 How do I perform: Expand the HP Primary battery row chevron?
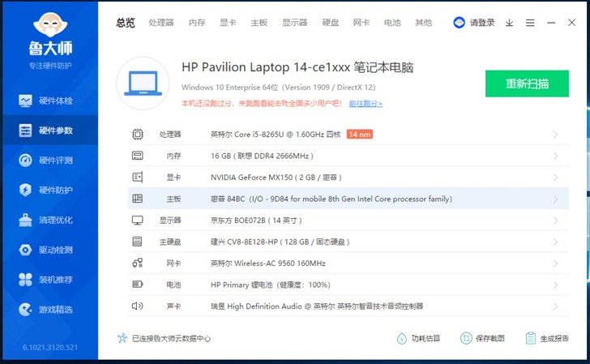click(x=555, y=285)
